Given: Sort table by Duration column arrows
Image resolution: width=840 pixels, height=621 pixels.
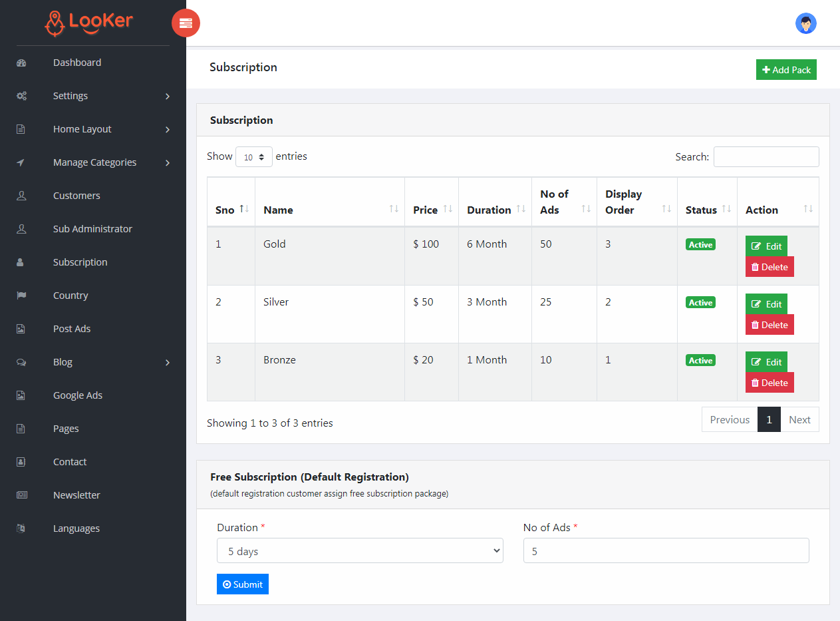Looking at the screenshot, I should pos(521,209).
